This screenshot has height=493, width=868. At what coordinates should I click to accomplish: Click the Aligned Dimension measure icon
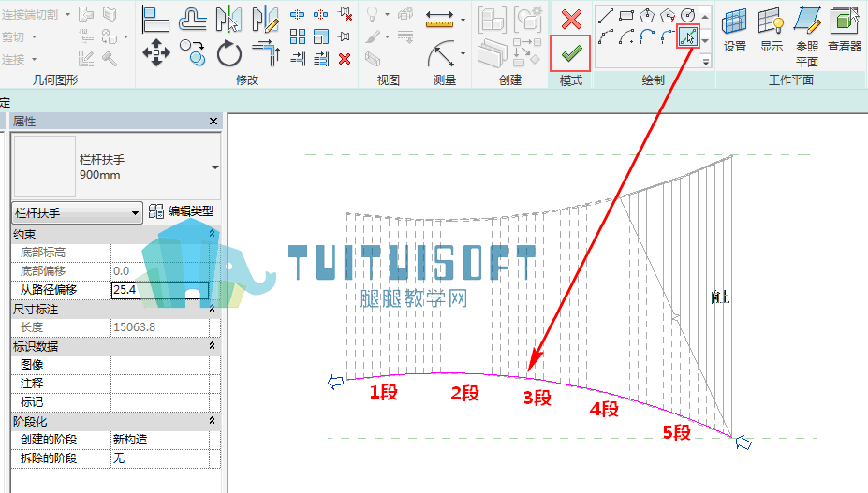point(439,20)
